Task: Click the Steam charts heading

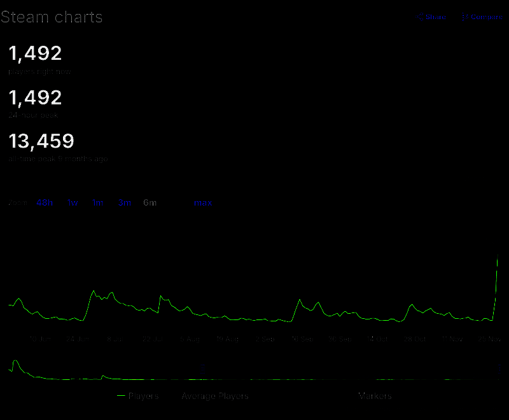Action: click(52, 17)
